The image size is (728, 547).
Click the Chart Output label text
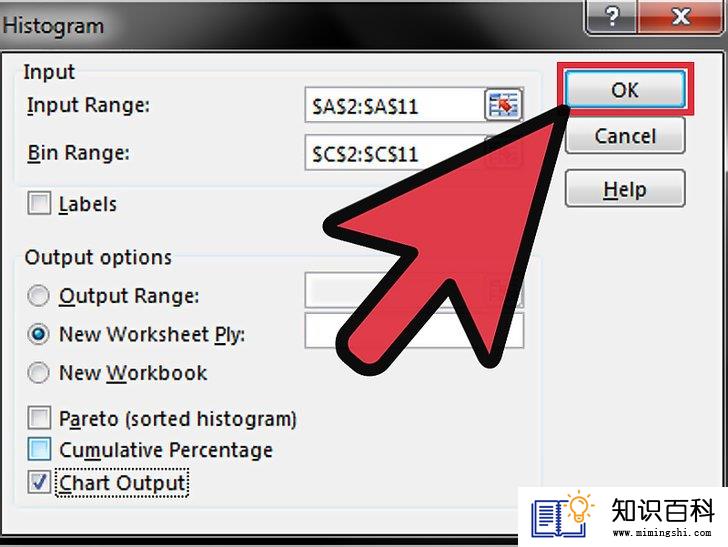(123, 483)
